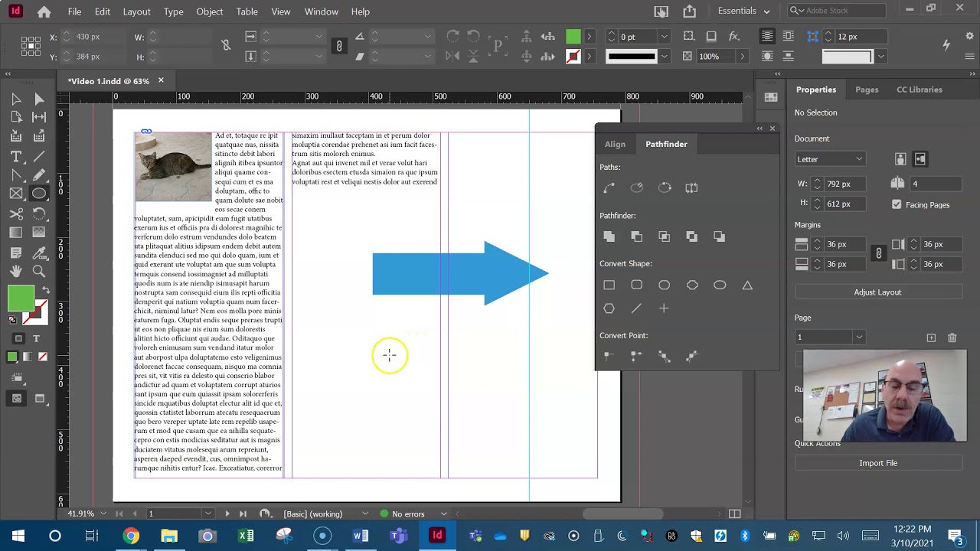Switch to the CC Libraries tab
Image resolution: width=980 pixels, height=551 pixels.
point(920,90)
